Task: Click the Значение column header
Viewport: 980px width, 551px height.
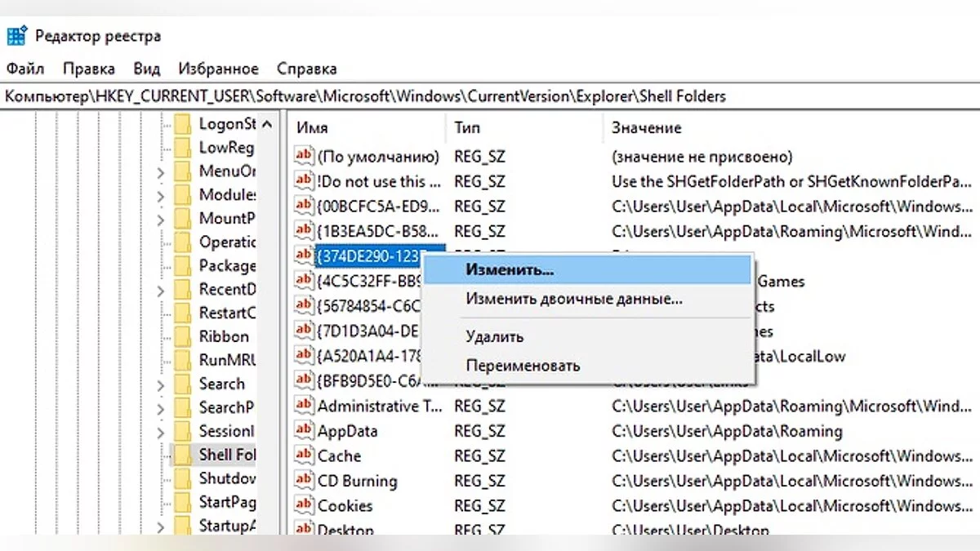Action: click(x=791, y=128)
